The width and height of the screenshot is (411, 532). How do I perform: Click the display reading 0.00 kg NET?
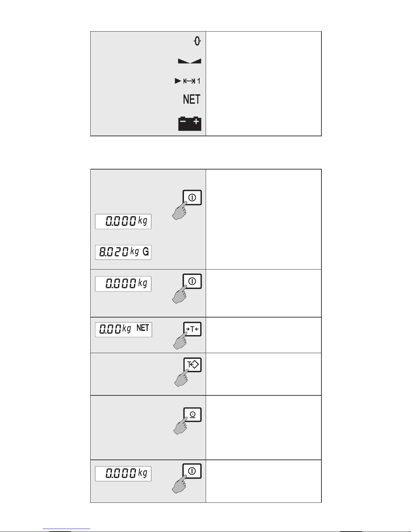pyautogui.click(x=123, y=330)
